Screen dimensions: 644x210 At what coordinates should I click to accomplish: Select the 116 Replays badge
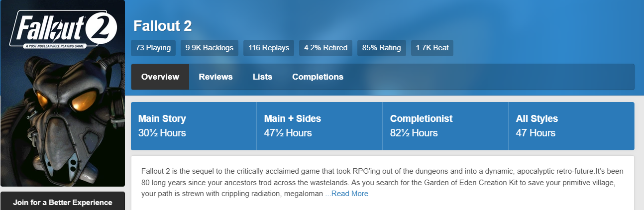click(269, 48)
